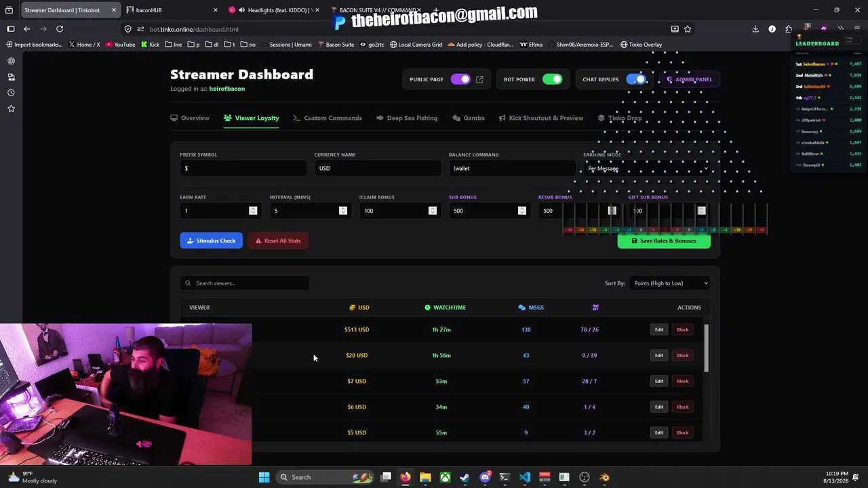Open OBS Studio from the taskbar
The height and width of the screenshot is (488, 868).
585,477
